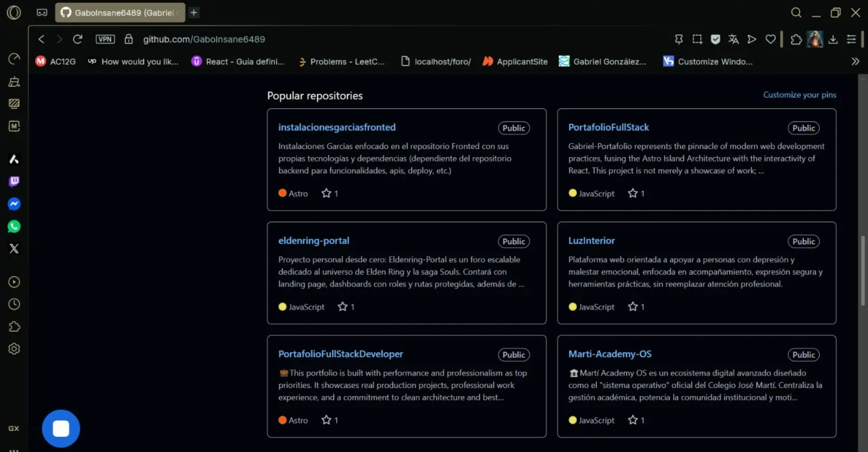This screenshot has width=868, height=452.
Task: Open the downloads icon
Action: pyautogui.click(x=833, y=39)
